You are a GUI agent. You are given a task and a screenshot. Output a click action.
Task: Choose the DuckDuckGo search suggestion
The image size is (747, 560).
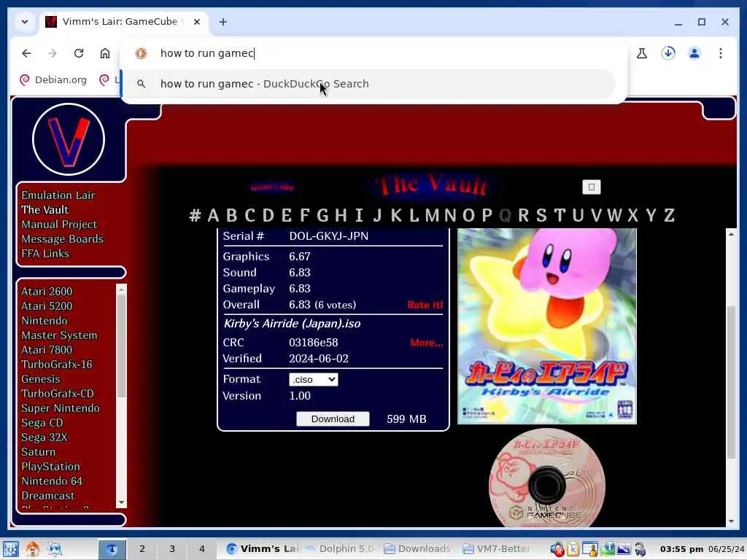click(369, 84)
